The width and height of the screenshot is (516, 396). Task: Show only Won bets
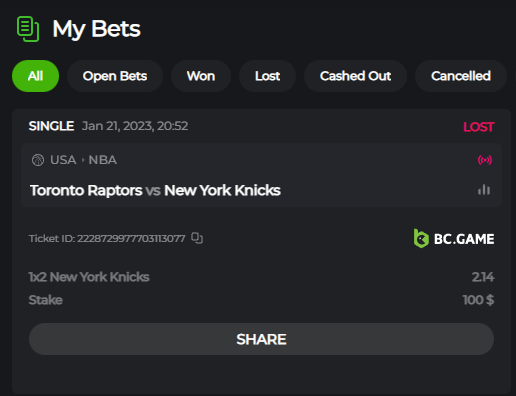[x=201, y=76]
